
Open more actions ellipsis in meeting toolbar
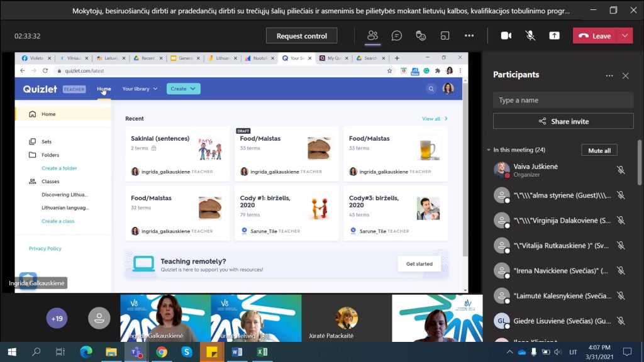(x=469, y=36)
